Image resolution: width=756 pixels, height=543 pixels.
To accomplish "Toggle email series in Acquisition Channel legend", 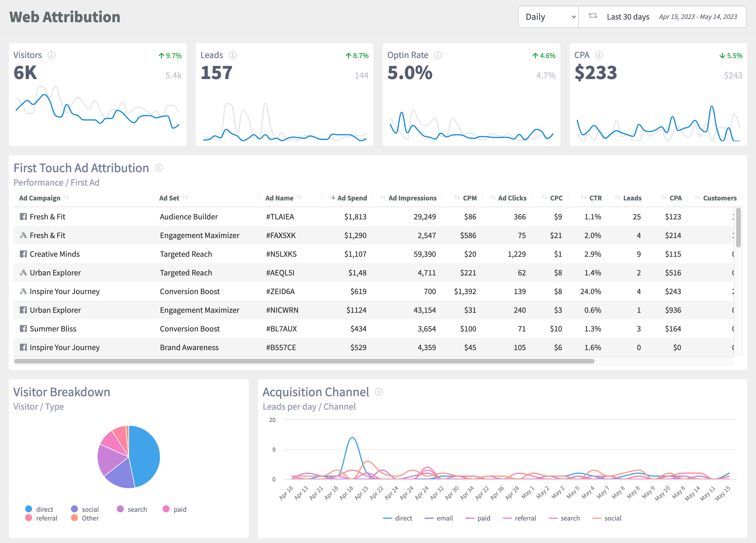I will click(x=439, y=518).
